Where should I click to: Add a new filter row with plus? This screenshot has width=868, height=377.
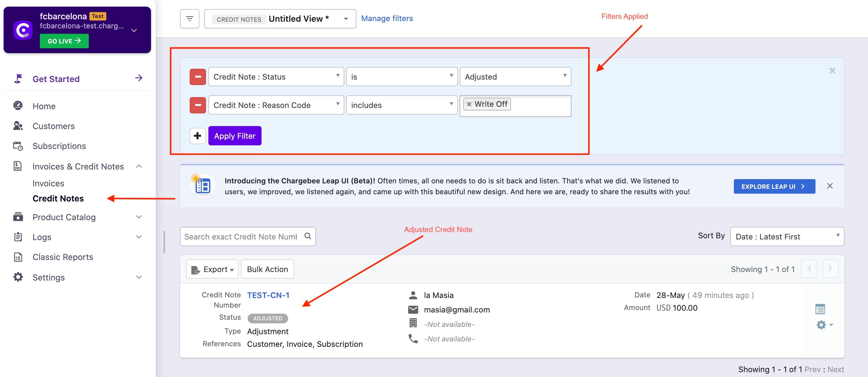(198, 136)
